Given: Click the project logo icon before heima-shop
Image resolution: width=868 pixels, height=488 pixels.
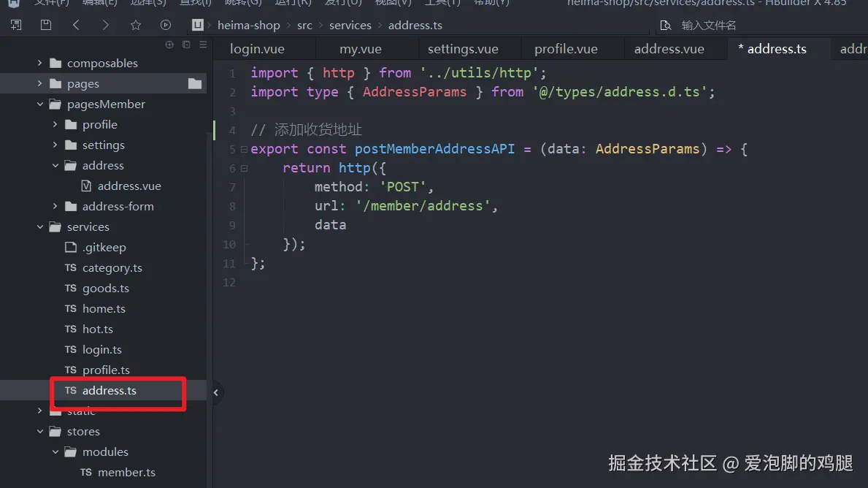Looking at the screenshot, I should (x=198, y=25).
